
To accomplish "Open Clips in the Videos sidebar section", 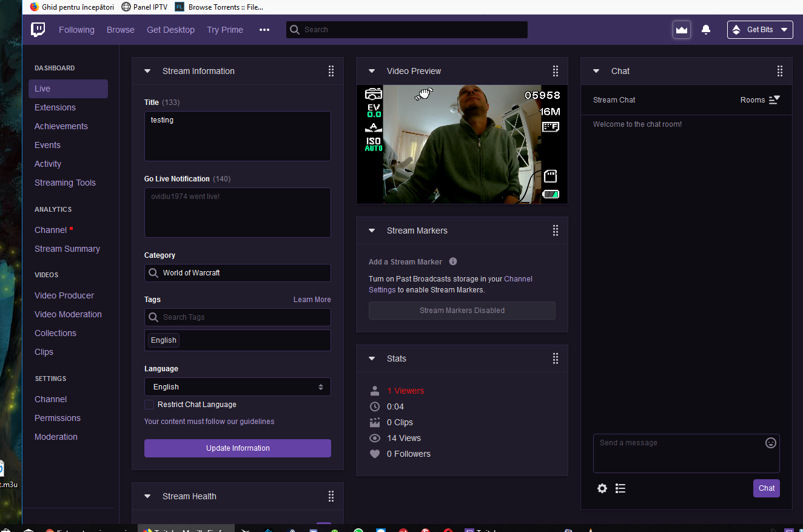I will click(44, 352).
